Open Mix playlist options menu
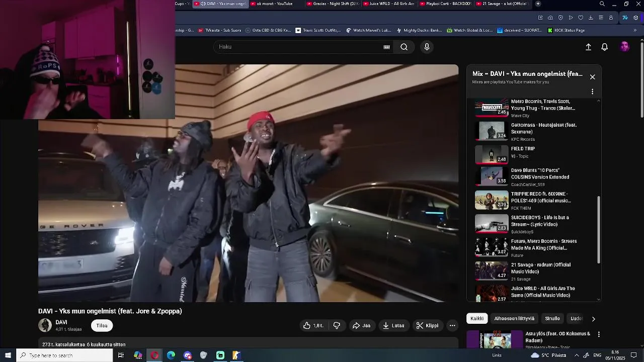 click(x=592, y=92)
